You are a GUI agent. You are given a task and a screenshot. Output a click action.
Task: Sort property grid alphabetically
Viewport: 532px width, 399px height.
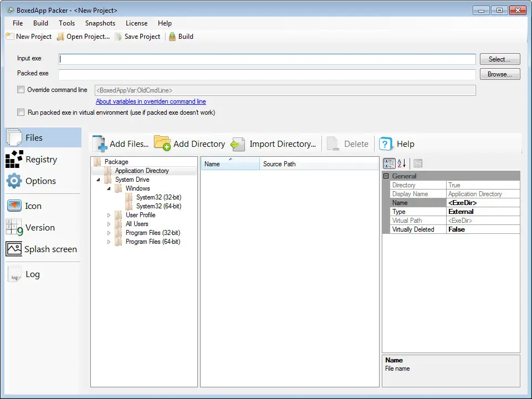[x=402, y=163]
